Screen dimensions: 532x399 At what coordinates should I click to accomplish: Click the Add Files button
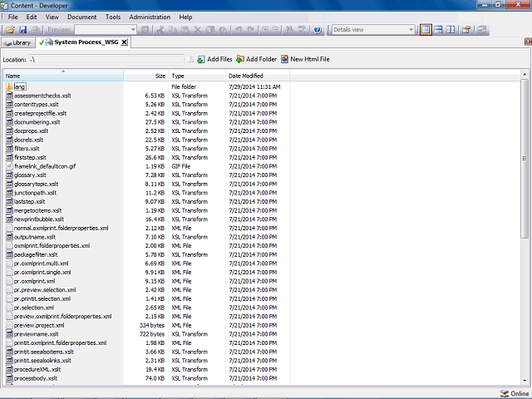coord(214,59)
